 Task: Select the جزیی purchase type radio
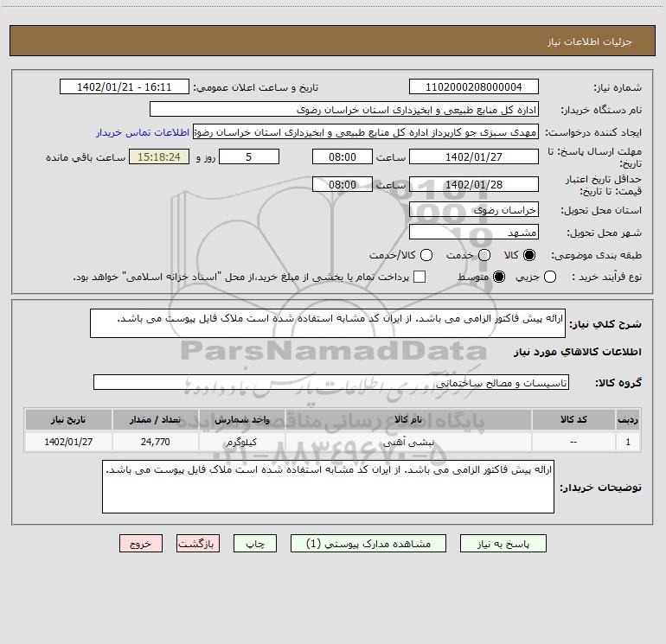coord(550,277)
